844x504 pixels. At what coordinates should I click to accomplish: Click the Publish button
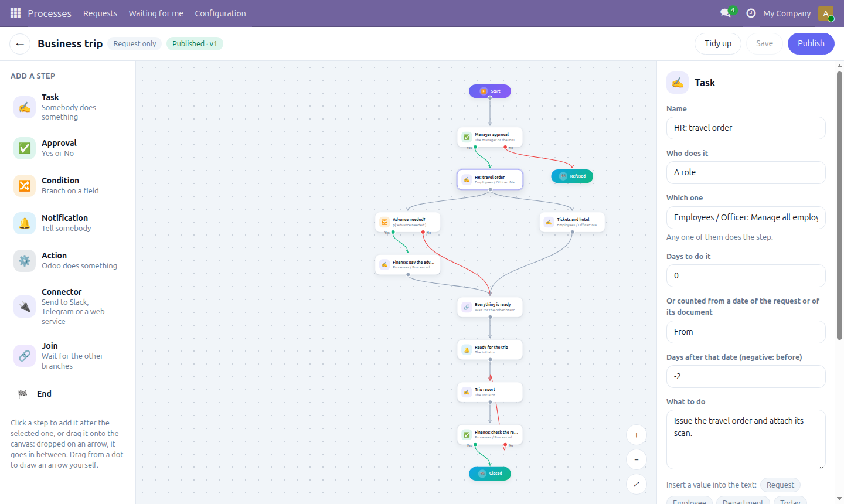click(811, 43)
